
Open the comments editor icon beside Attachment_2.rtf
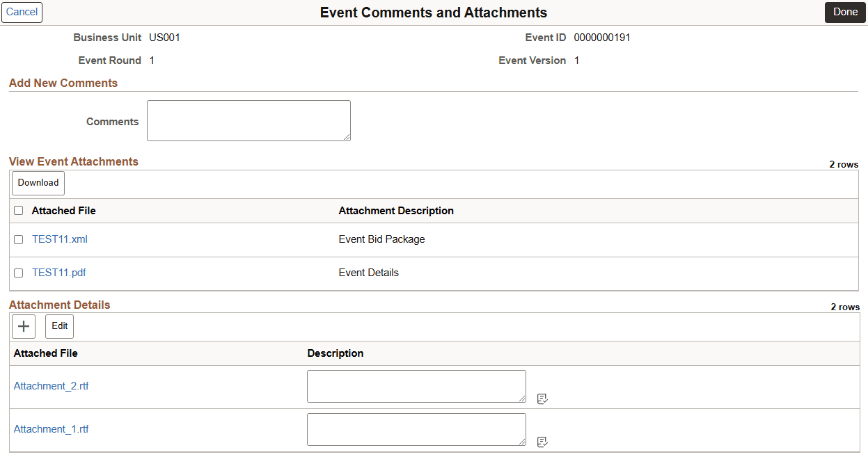coord(542,399)
